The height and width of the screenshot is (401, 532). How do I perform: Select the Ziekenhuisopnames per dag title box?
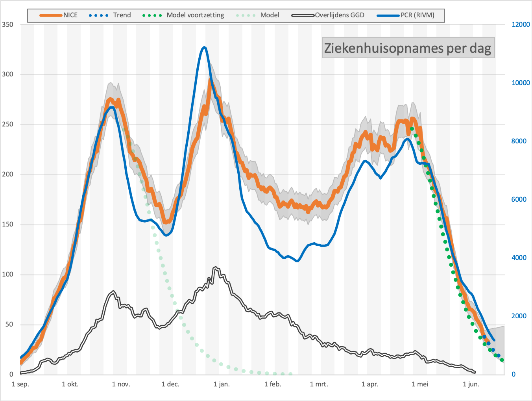tap(408, 48)
